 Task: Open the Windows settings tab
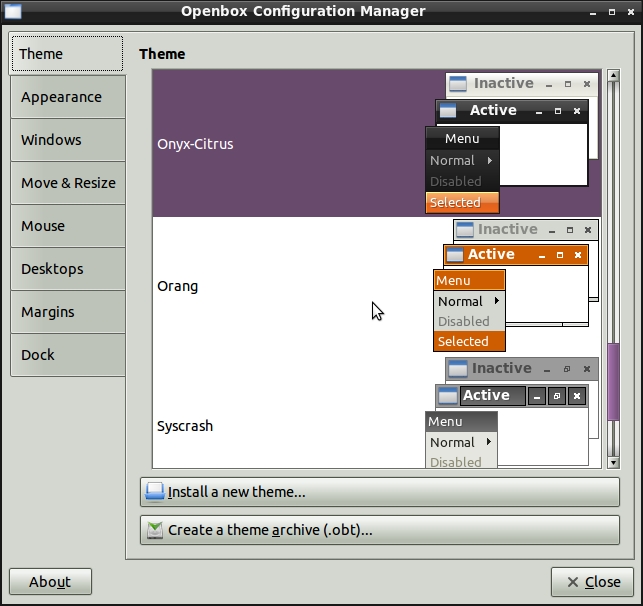[52, 140]
